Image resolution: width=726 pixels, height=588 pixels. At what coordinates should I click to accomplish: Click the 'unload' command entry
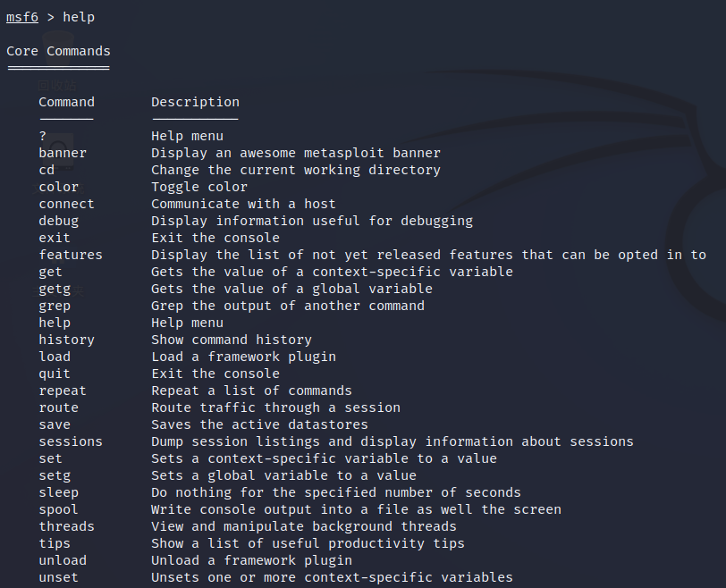[x=63, y=560]
